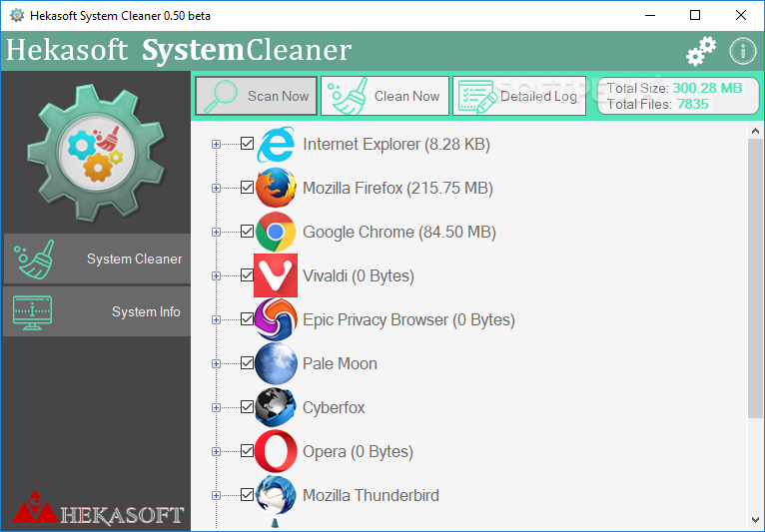Click the Google Chrome logo icon
The width and height of the screenshot is (765, 532).
pos(276,232)
